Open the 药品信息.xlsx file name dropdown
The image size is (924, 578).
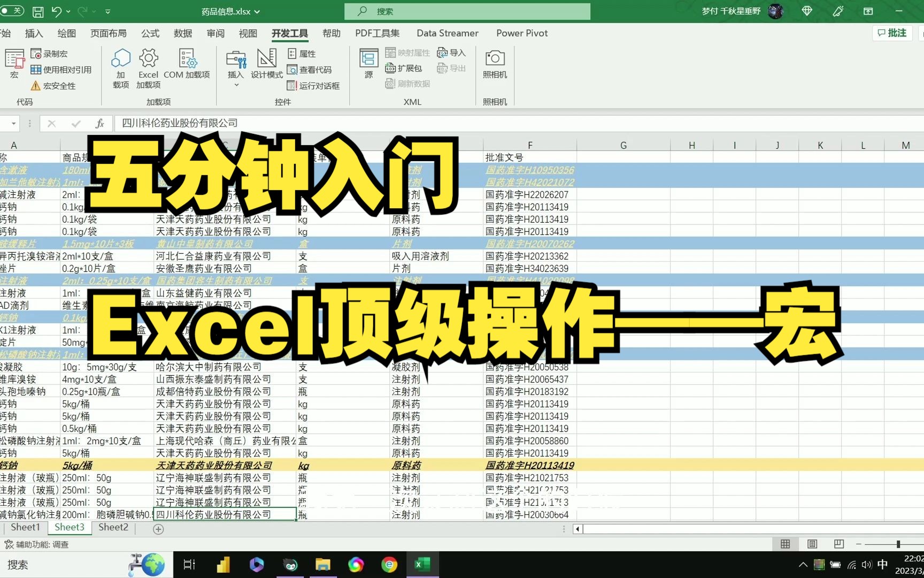coord(230,11)
